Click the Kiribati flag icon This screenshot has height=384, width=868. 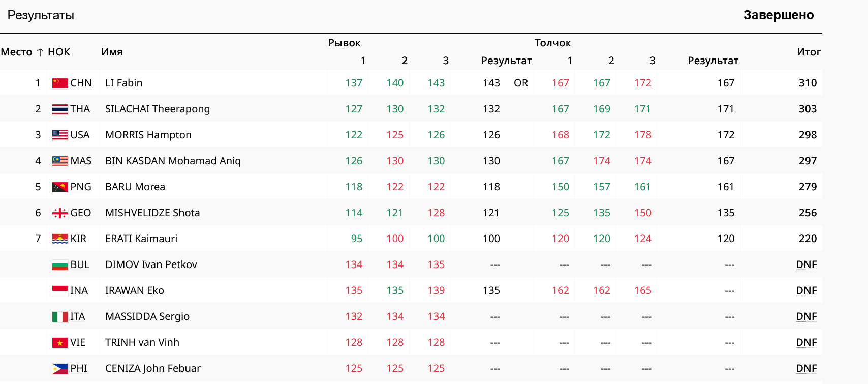(59, 239)
